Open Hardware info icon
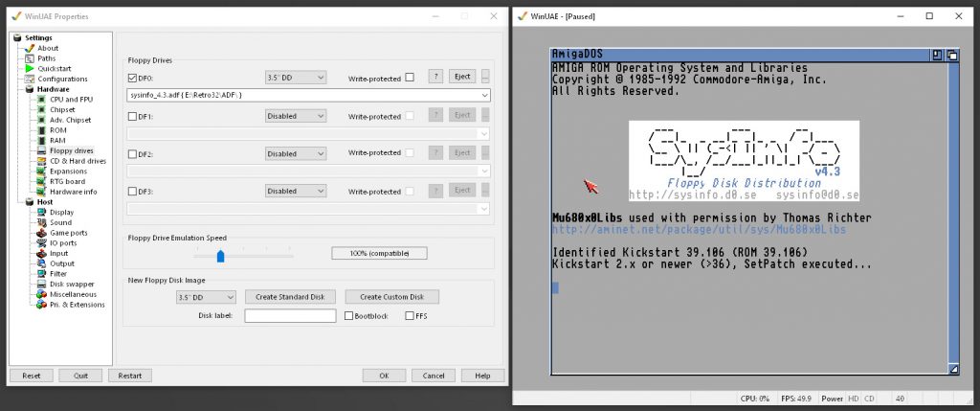 (41, 192)
